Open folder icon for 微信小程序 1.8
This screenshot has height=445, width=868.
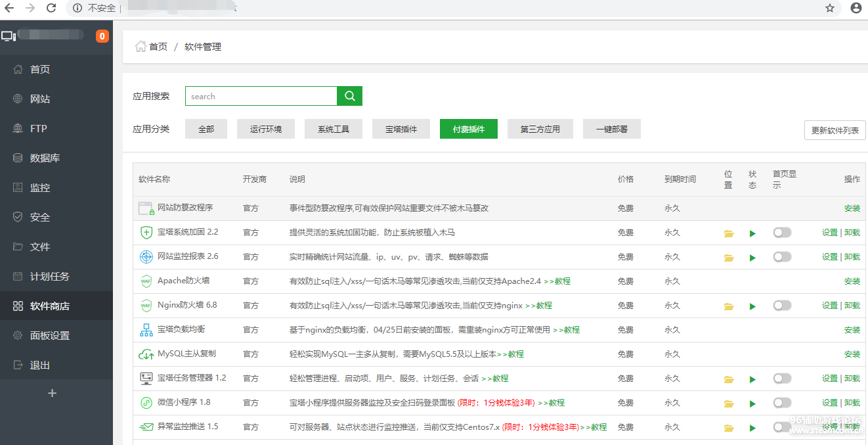coord(728,404)
